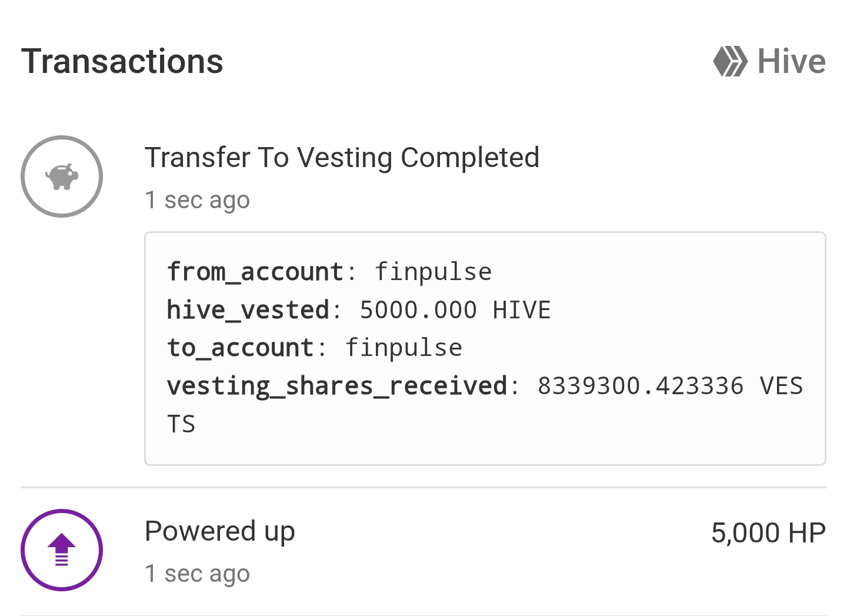
Task: Select the from_account finpulse line
Action: 329,272
